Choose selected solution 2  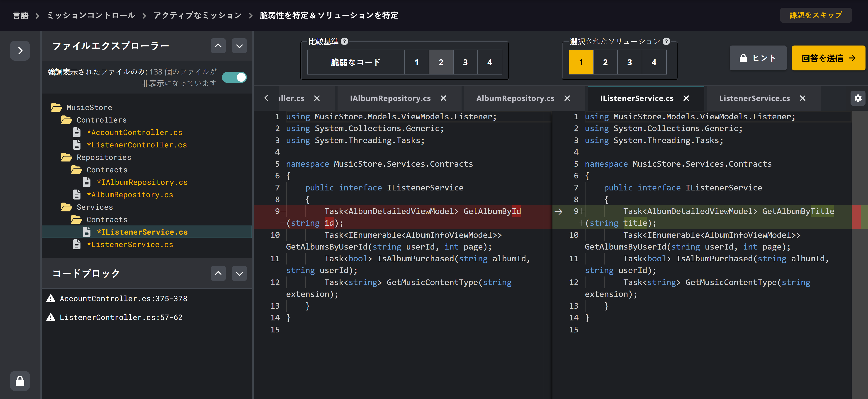pos(605,62)
